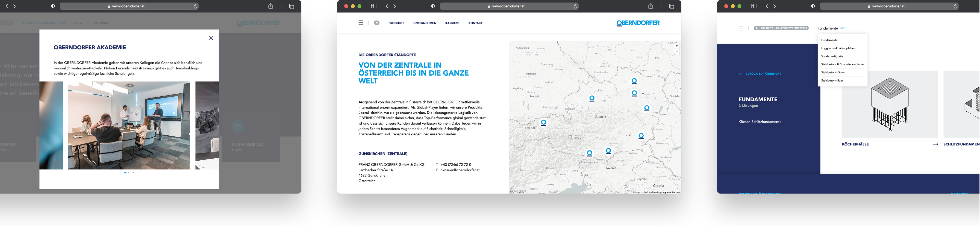Click privacy shield icon in Fundamente window
The width and height of the screenshot is (980, 226).
click(813, 6)
